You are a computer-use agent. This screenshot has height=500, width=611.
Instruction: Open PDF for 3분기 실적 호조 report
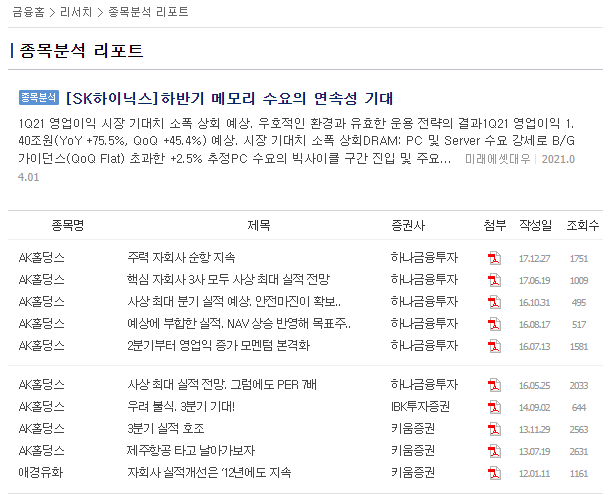[x=494, y=429]
